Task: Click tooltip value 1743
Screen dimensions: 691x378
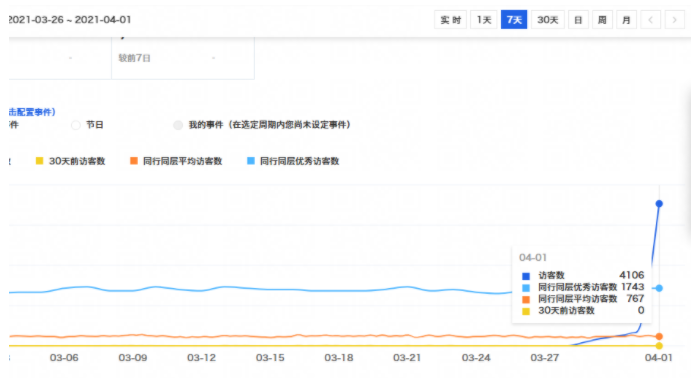Action: click(x=633, y=287)
